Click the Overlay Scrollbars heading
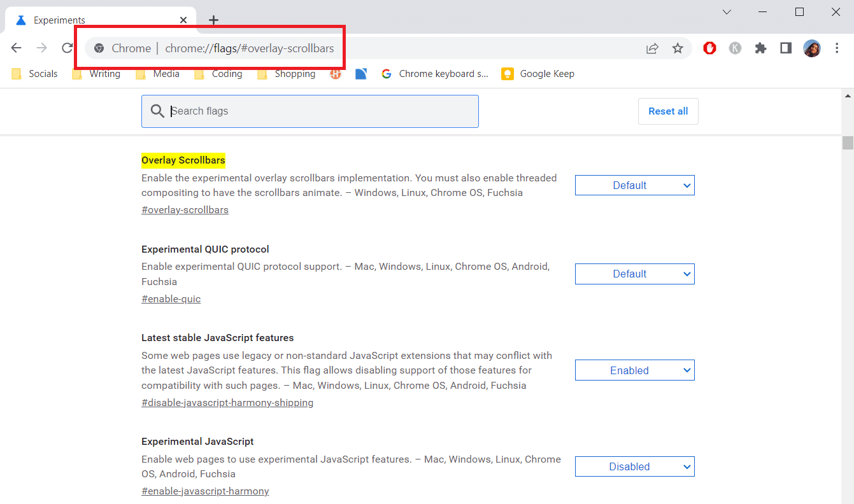Screen dimensions: 854x504 click(183, 160)
